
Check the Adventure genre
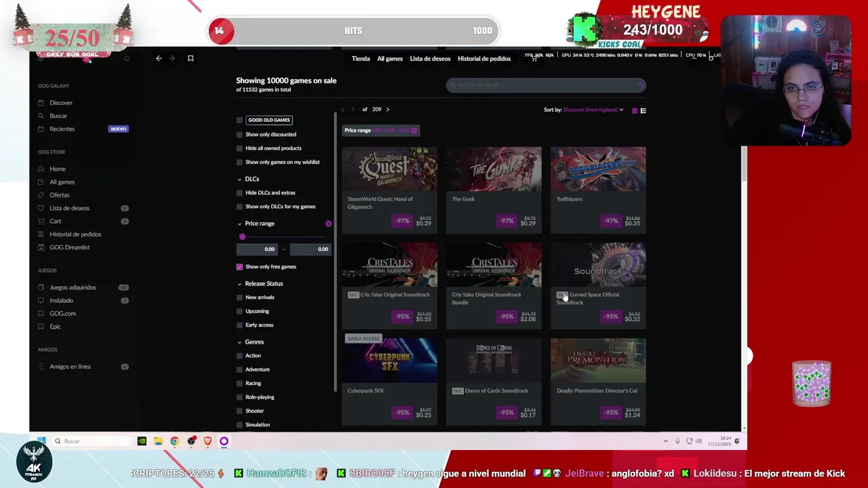[239, 369]
